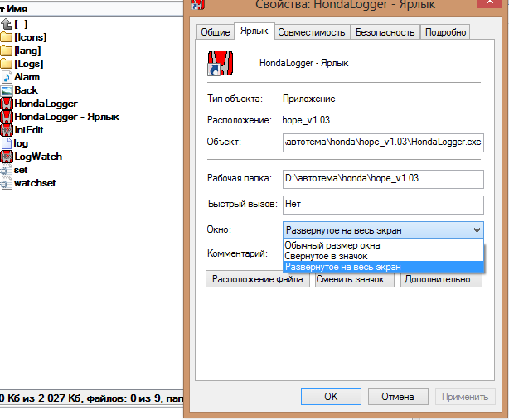Open the Совместимость tab
This screenshot has height=420, width=509.
coord(312,32)
